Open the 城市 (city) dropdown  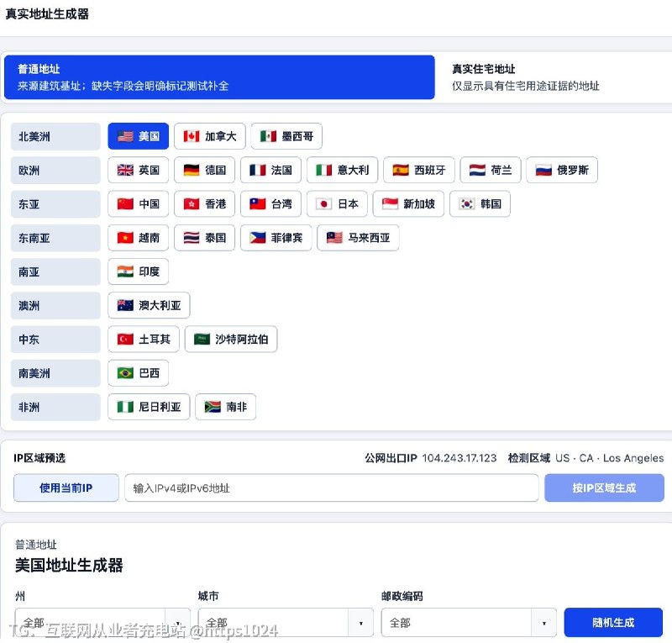pyautogui.click(x=286, y=623)
